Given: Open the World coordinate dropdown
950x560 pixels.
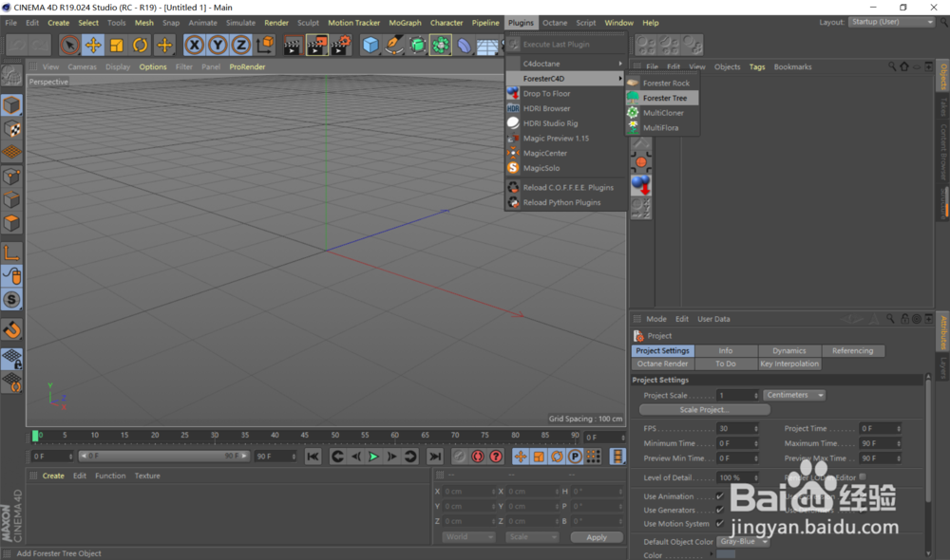Looking at the screenshot, I should (x=468, y=537).
